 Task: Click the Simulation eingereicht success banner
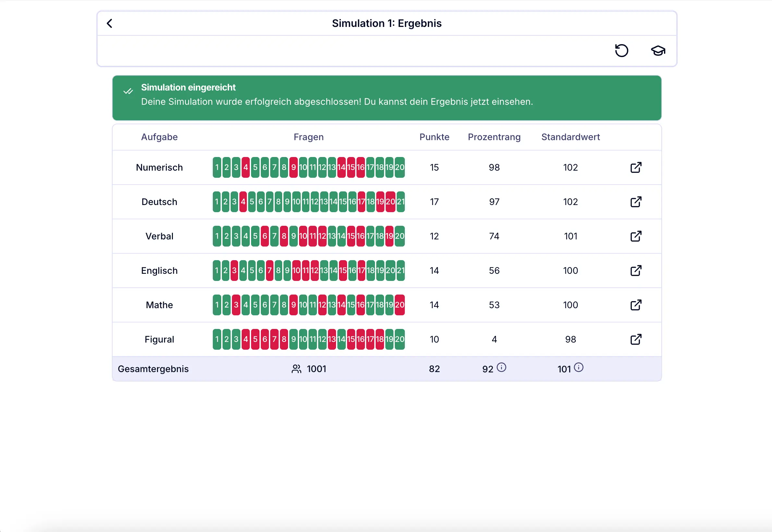click(x=387, y=98)
